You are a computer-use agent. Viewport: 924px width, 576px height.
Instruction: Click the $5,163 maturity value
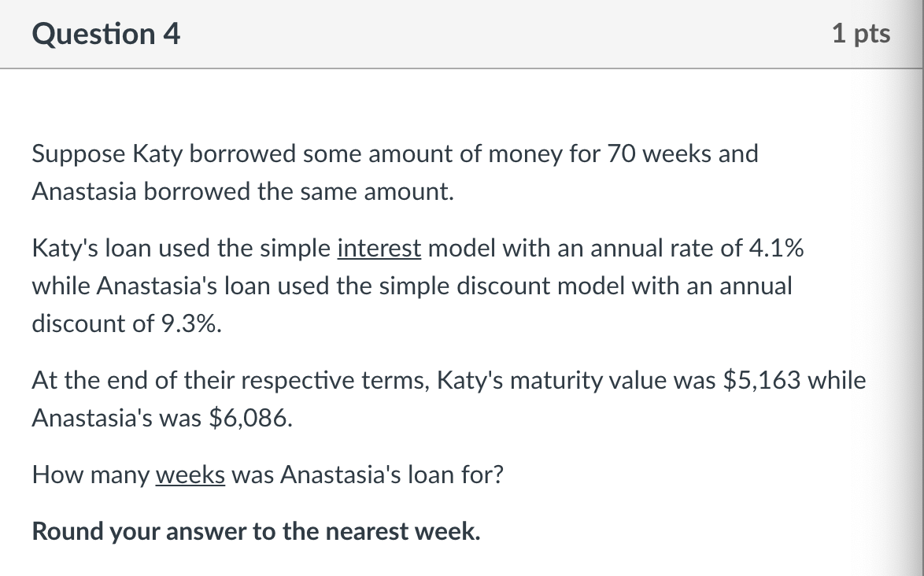tap(761, 381)
